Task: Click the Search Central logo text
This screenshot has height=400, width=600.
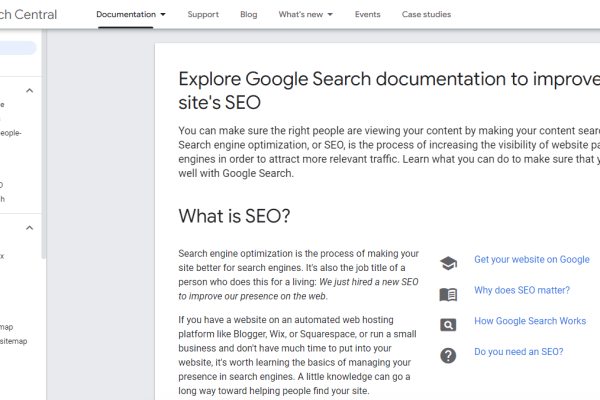Action: (28, 15)
